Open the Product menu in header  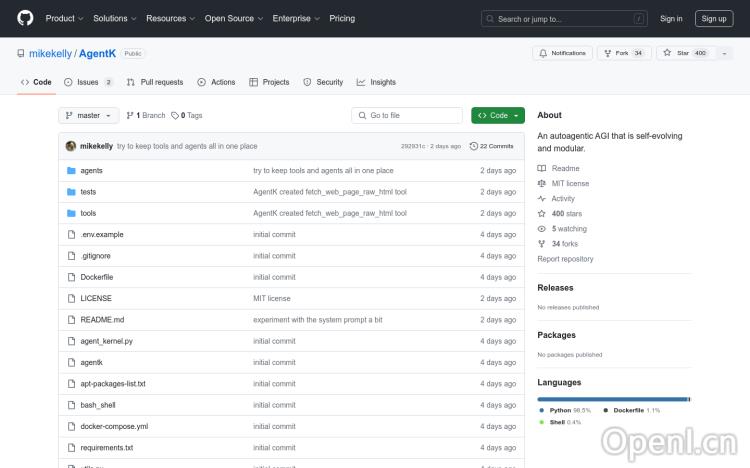pos(64,18)
